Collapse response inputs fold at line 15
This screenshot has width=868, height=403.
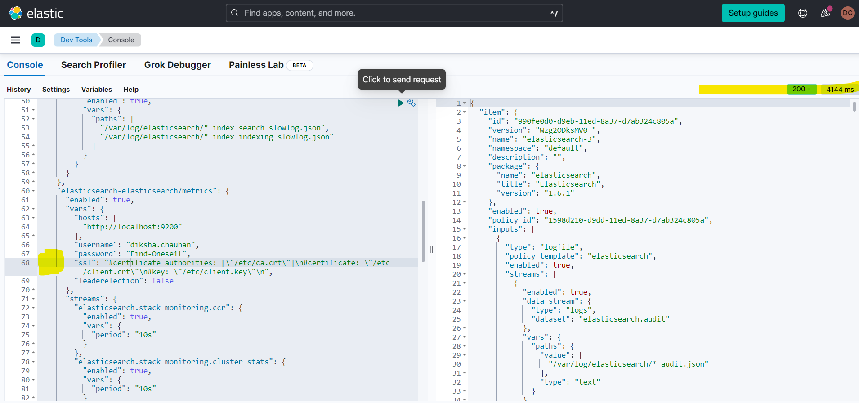click(465, 229)
